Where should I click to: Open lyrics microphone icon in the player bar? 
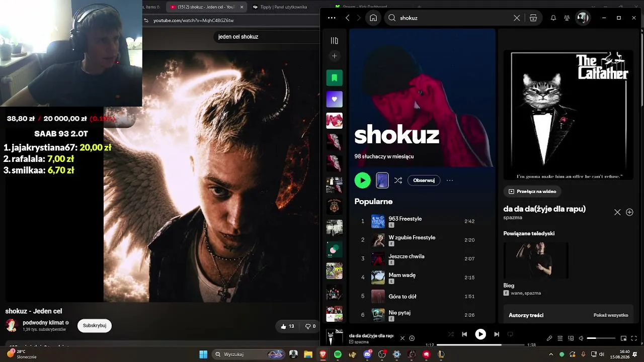549,338
